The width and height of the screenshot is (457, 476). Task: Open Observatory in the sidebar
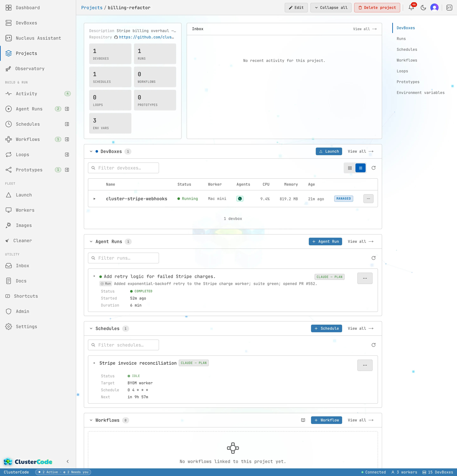(38, 69)
